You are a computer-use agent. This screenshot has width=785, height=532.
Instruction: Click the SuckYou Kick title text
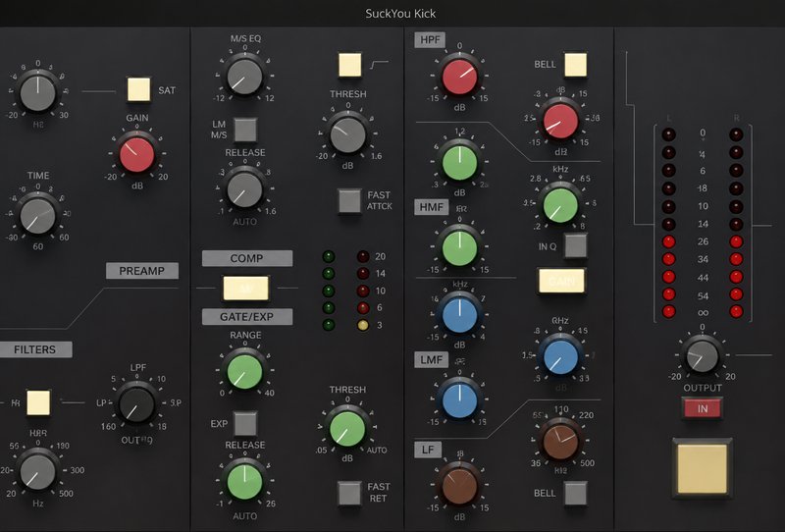400,14
